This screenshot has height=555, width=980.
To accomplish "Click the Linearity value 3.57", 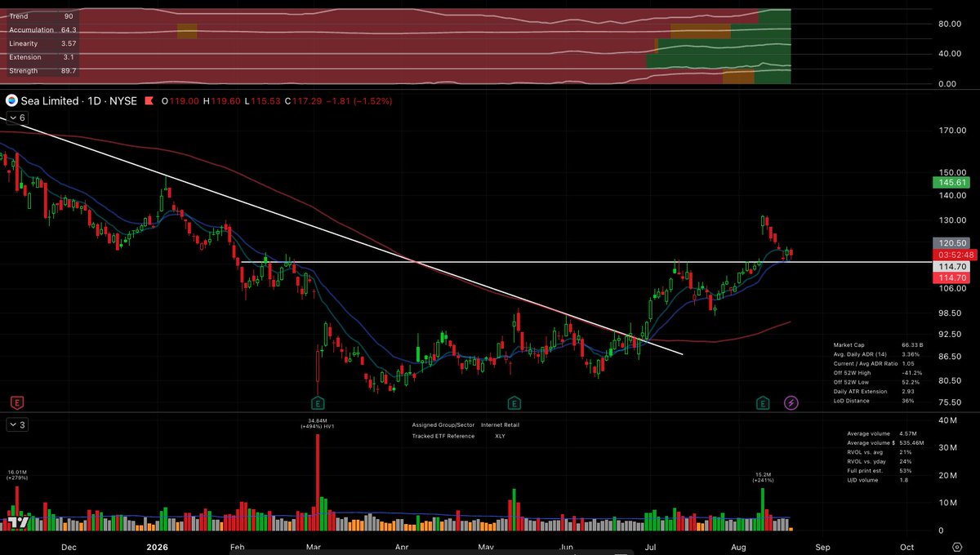I will 69,44.
